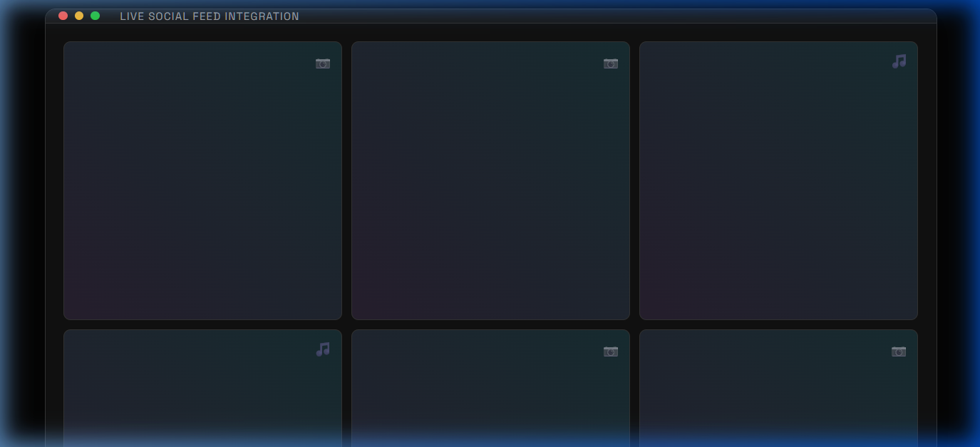Image resolution: width=980 pixels, height=447 pixels.
Task: Click music note icon on bottom-left card
Action: [323, 349]
